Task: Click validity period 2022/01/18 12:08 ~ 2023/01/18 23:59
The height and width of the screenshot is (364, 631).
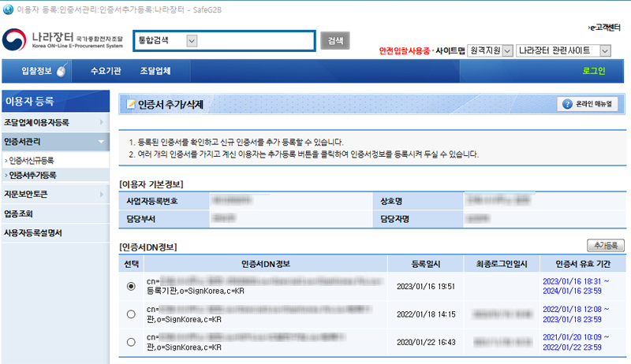Action: 576,314
